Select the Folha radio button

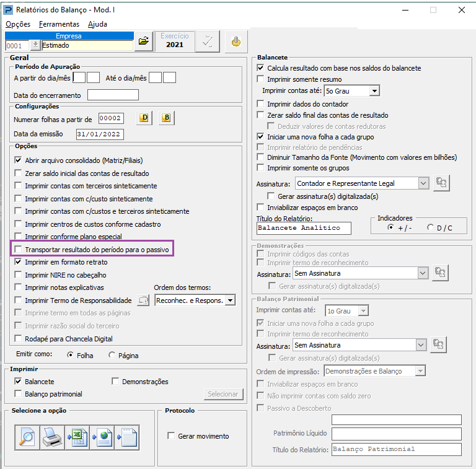tap(70, 355)
